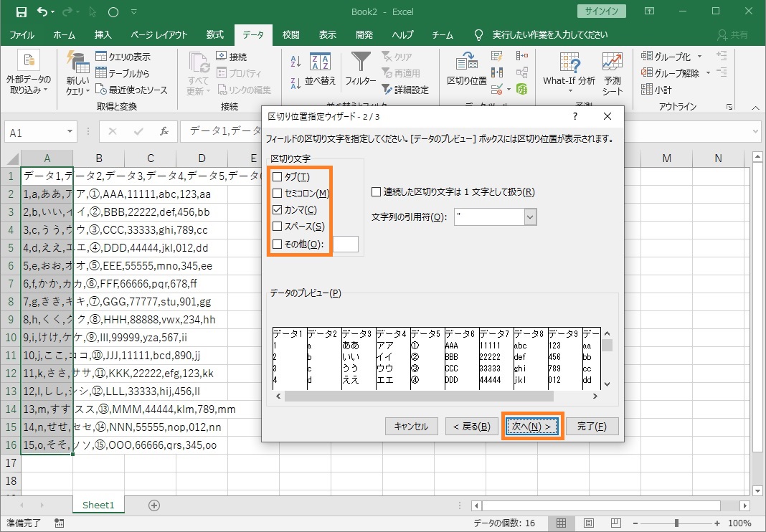Enable the セミコロン(M) checkbox
Viewport: 766px width, 532px height.
pyautogui.click(x=277, y=194)
